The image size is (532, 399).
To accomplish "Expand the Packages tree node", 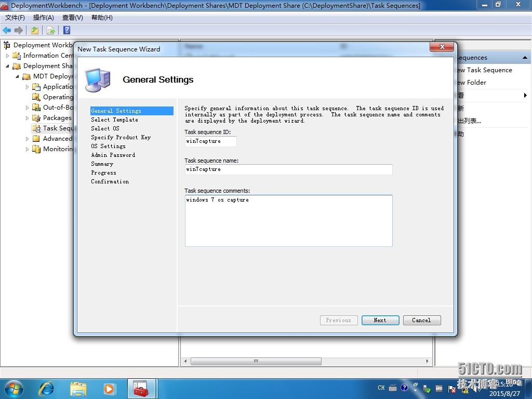I will [x=27, y=118].
